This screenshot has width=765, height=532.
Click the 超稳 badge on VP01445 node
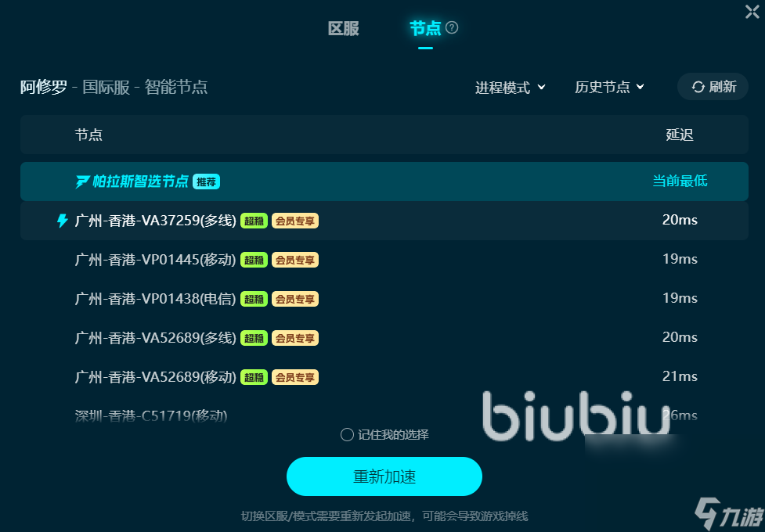pos(254,260)
